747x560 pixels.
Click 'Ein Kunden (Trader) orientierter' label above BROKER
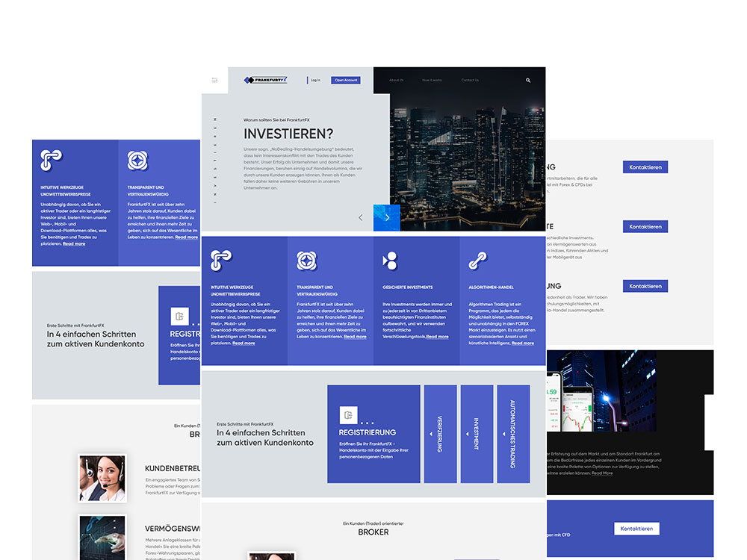pos(373,523)
